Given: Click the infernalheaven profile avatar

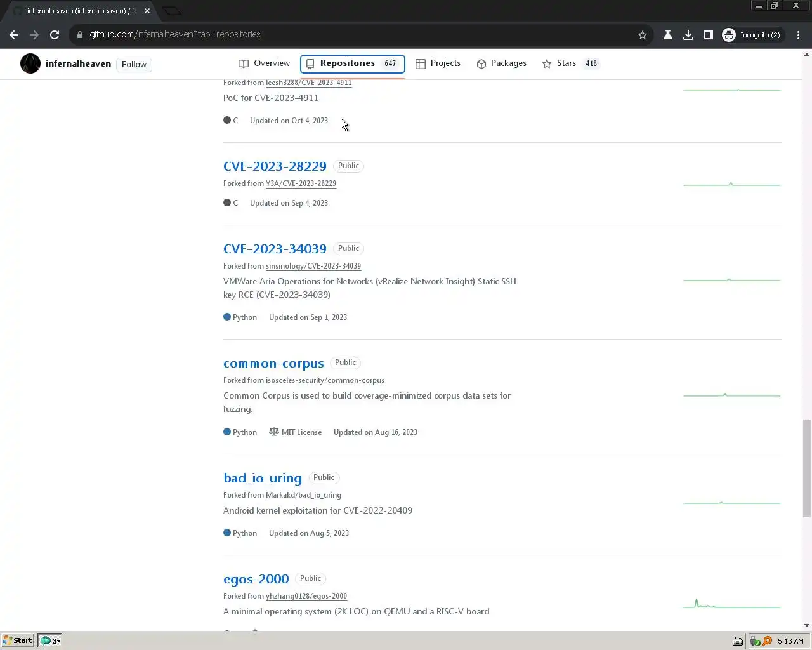Looking at the screenshot, I should (x=30, y=63).
